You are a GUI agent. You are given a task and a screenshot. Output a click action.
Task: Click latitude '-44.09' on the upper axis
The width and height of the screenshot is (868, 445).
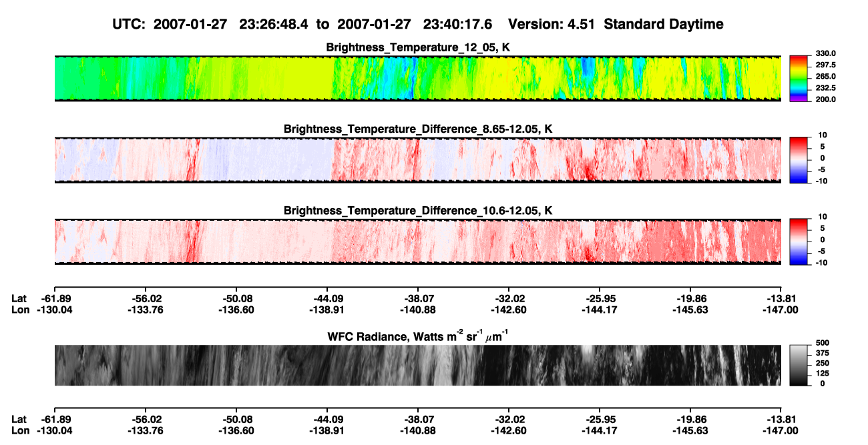pos(327,298)
